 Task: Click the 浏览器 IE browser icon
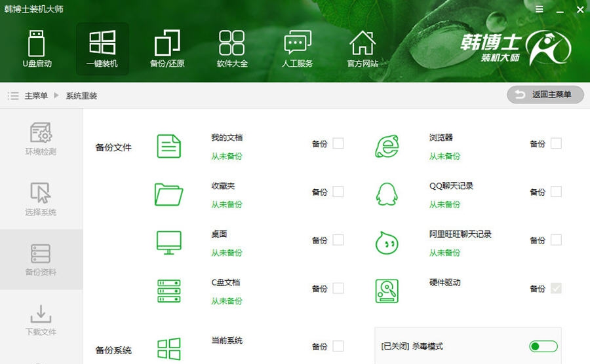pos(387,146)
